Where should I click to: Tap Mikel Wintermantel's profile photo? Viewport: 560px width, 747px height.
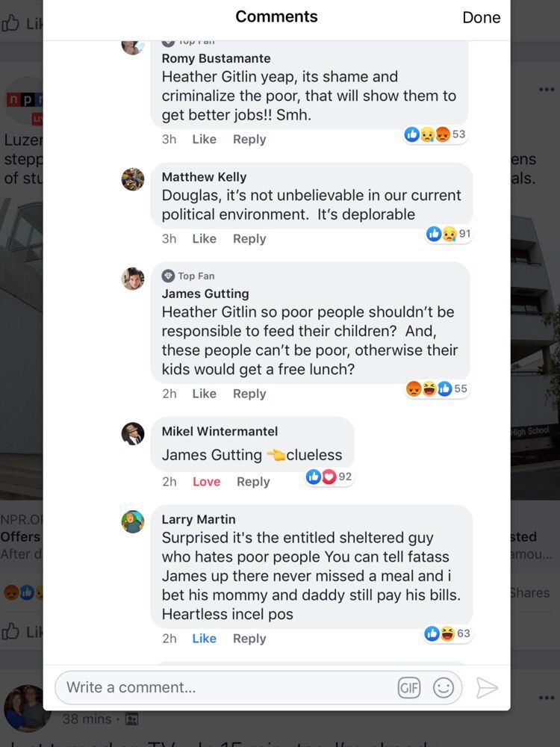pos(133,433)
